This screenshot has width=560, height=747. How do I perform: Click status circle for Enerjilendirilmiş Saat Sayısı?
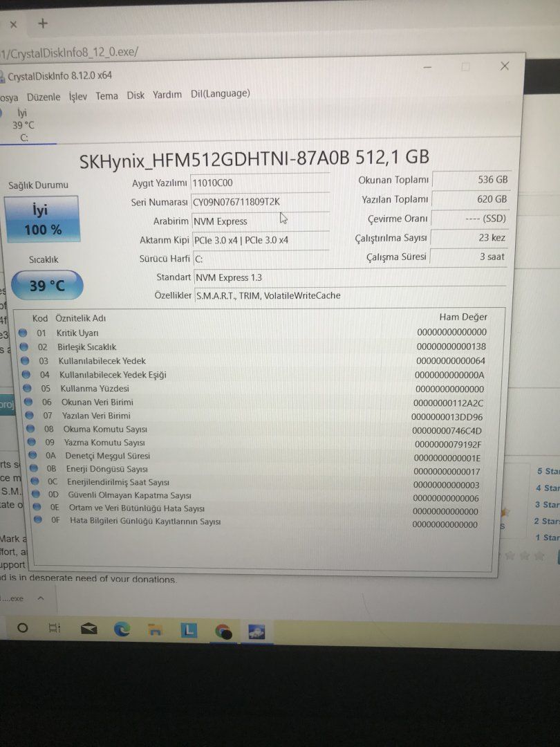pos(35,481)
